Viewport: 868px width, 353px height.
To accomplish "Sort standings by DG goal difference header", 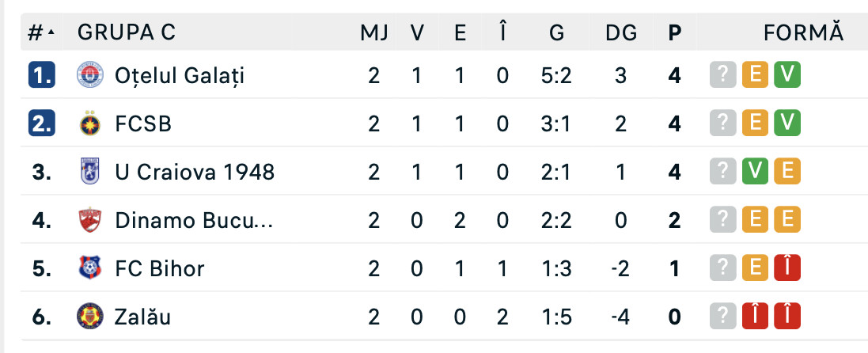I will click(x=620, y=32).
